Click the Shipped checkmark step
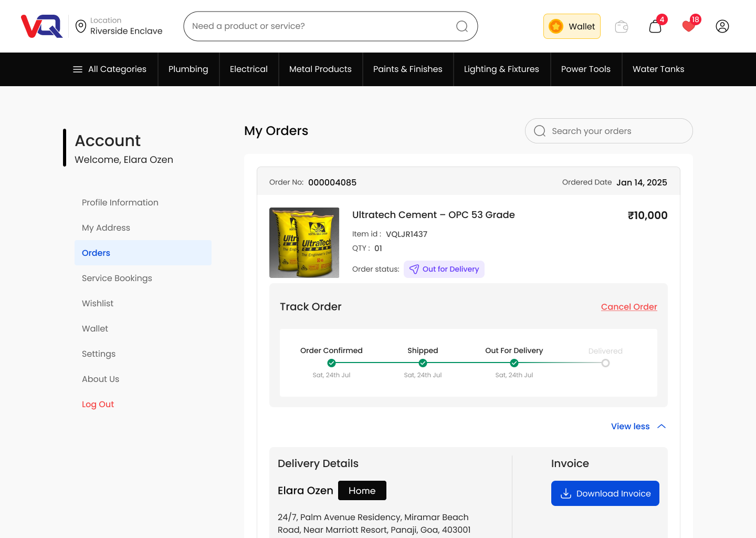756x538 pixels. [x=423, y=363]
